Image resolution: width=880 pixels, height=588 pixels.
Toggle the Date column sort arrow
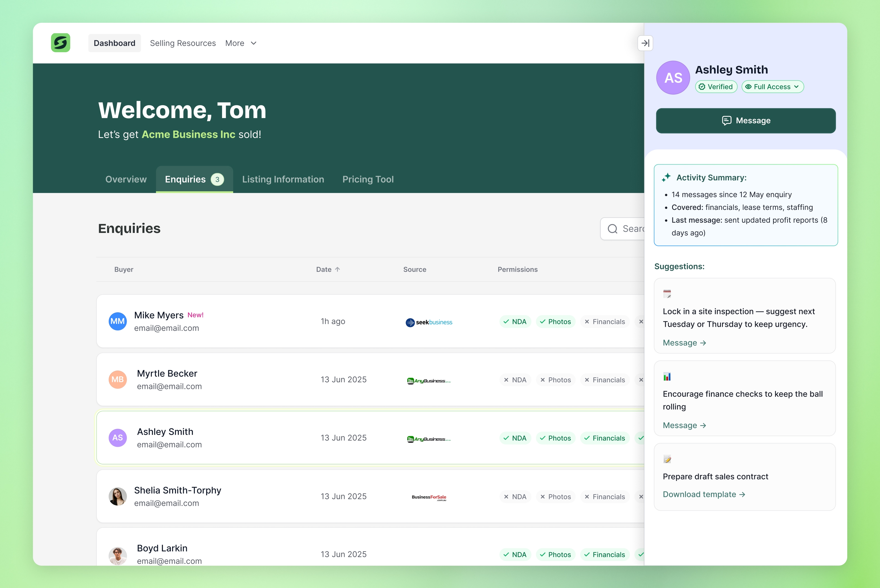coord(337,269)
